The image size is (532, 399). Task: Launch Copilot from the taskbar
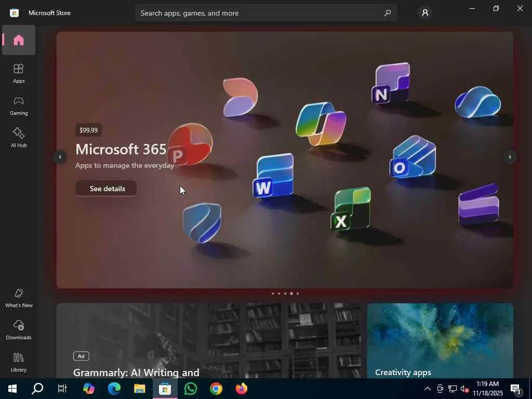coord(88,389)
